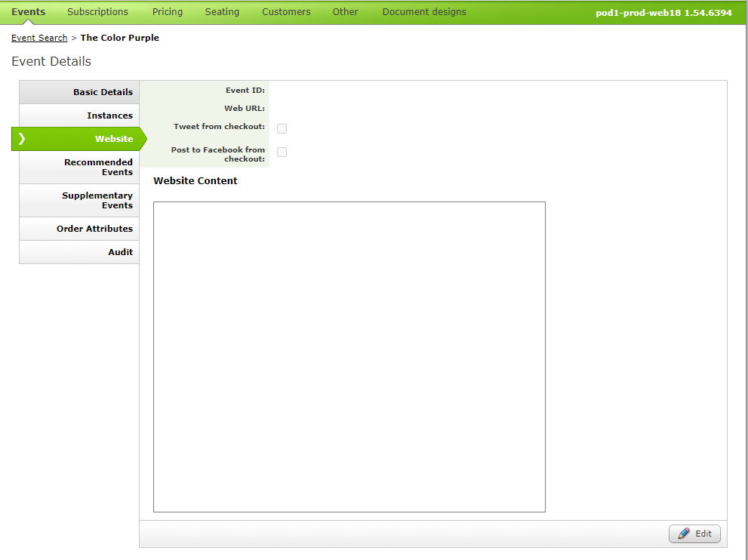Switch to the Instances tab

click(79, 115)
